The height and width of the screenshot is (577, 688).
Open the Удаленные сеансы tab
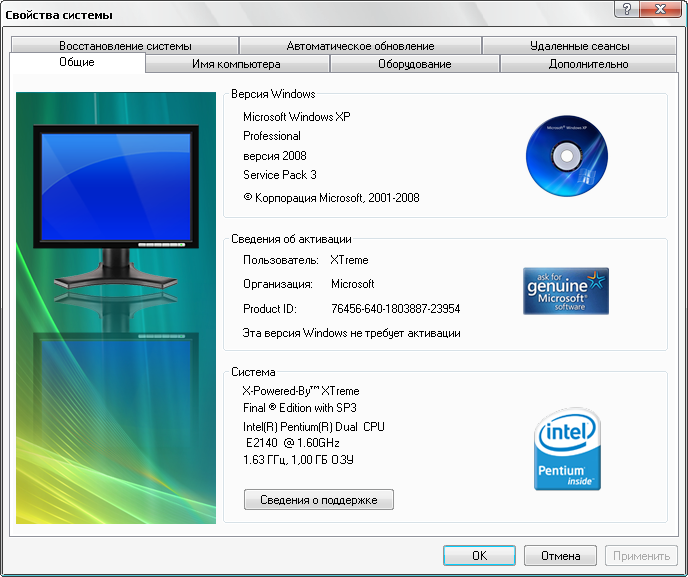pyautogui.click(x=579, y=46)
